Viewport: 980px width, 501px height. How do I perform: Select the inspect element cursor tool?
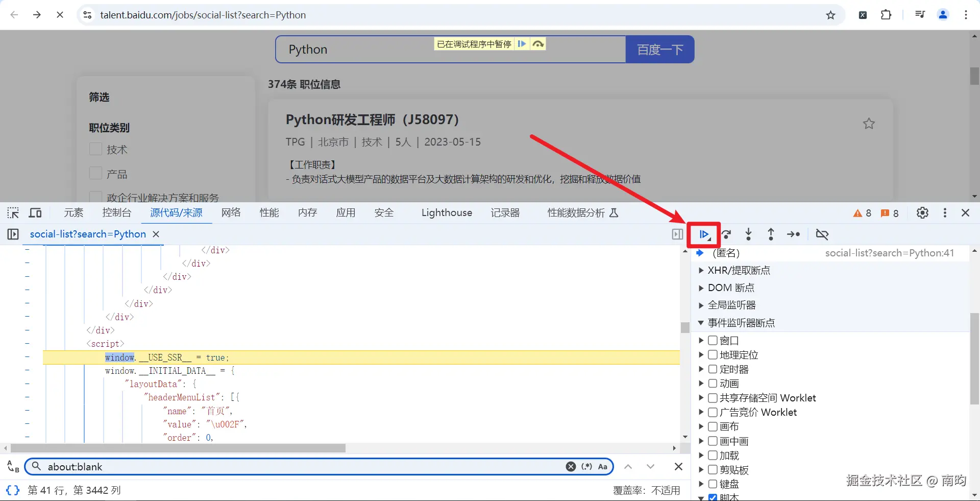[12, 213]
